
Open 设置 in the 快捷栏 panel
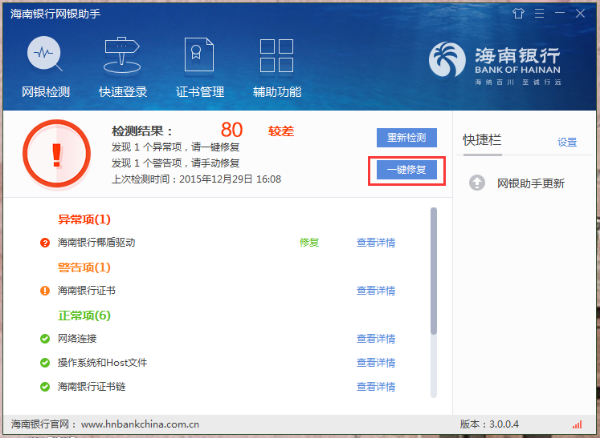567,142
